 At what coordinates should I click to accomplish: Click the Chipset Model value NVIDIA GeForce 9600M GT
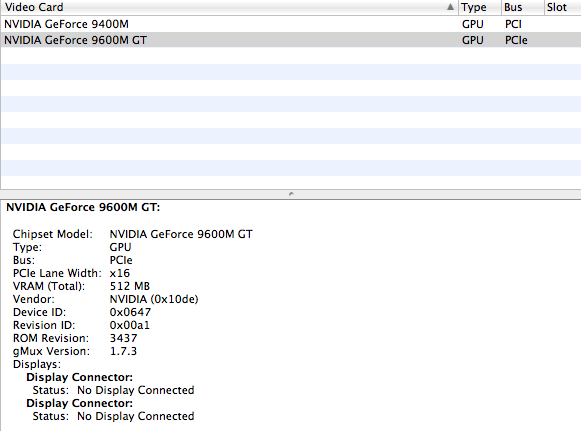(x=181, y=234)
